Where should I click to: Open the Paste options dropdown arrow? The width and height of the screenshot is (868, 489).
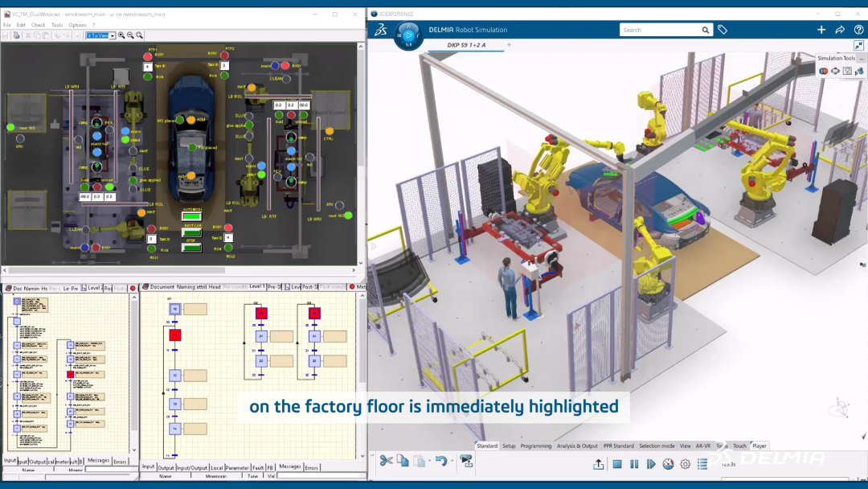coord(429,461)
